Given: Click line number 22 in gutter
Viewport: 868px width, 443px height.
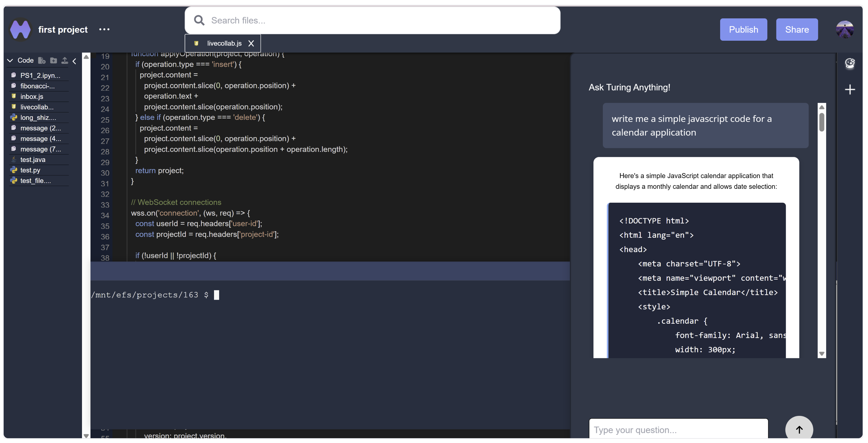Looking at the screenshot, I should tap(105, 88).
